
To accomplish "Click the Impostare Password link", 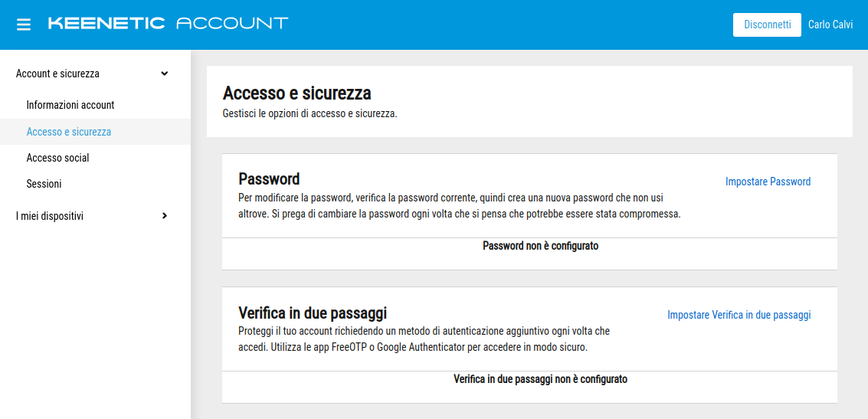I will click(x=768, y=182).
